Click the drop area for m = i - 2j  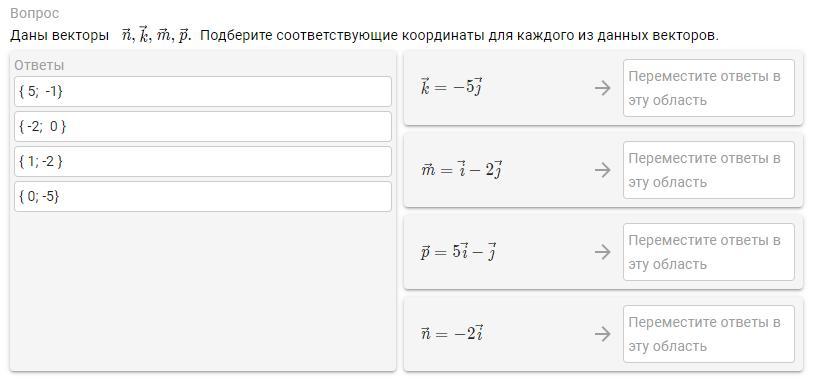(709, 170)
